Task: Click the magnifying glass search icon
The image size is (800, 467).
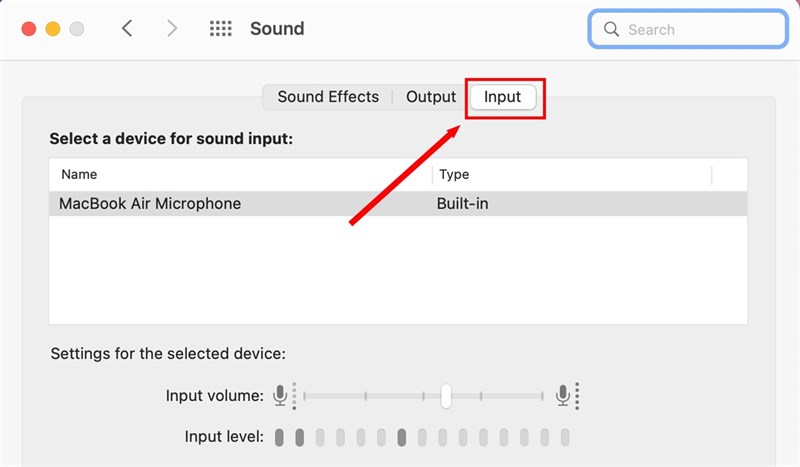Action: (x=609, y=29)
